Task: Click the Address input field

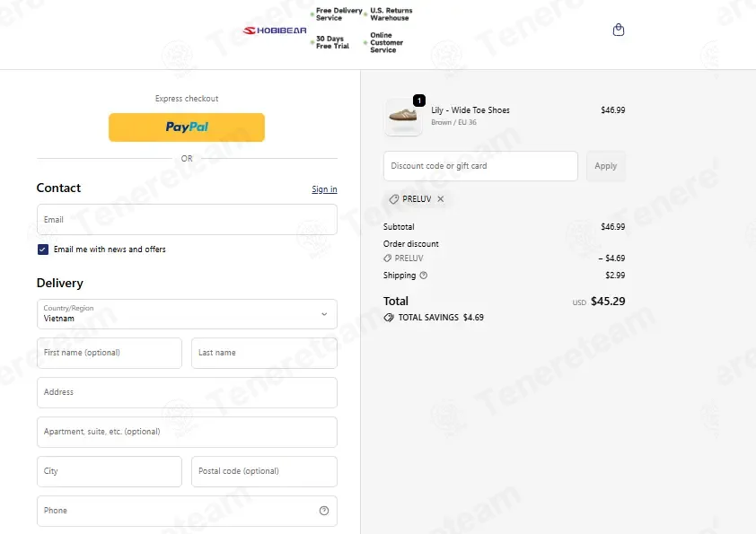Action: click(x=187, y=392)
